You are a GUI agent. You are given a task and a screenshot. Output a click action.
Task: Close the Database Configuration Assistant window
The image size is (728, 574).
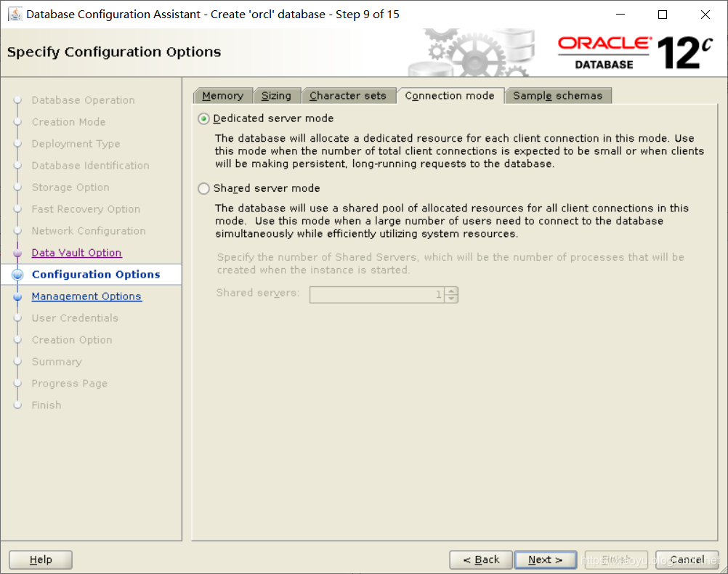click(705, 15)
